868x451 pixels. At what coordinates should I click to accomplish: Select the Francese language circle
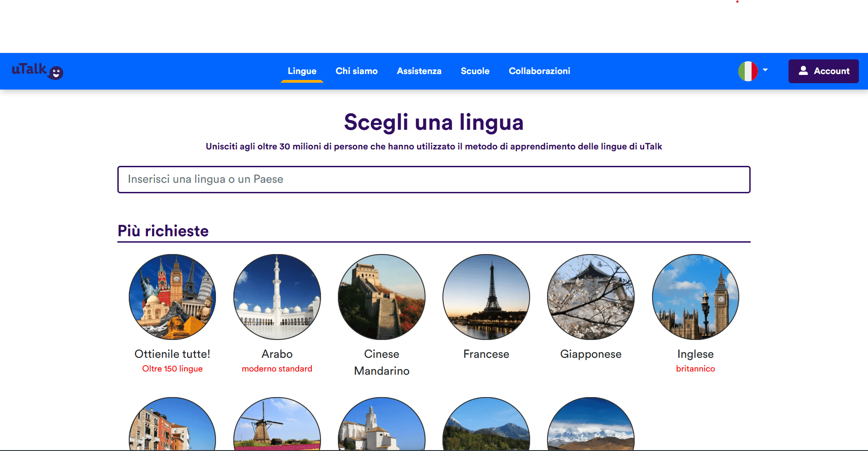tap(486, 297)
